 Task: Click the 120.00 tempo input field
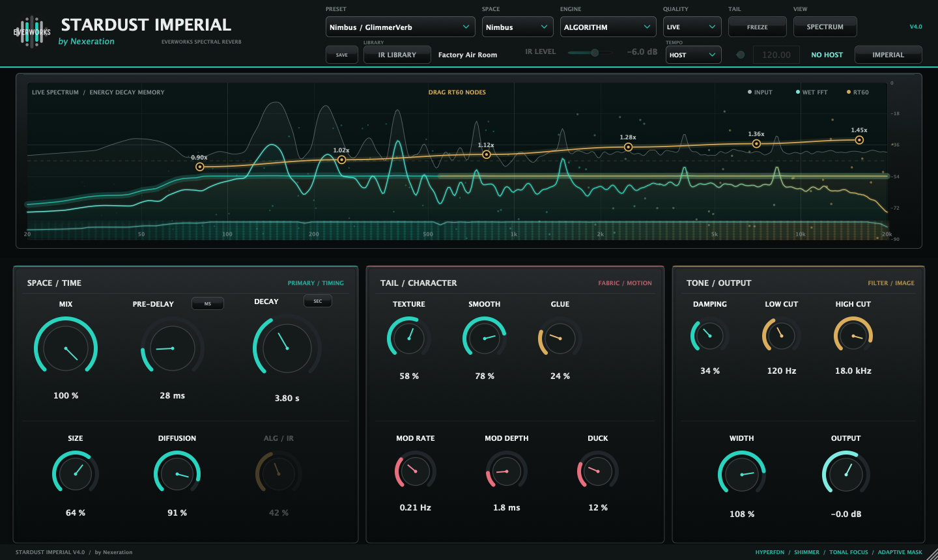pyautogui.click(x=776, y=55)
